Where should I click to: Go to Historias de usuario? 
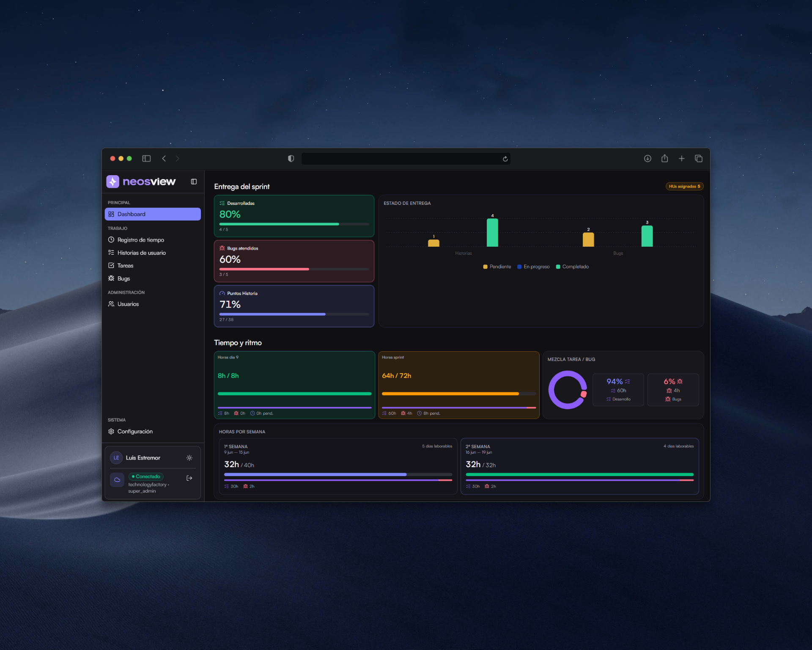click(153, 253)
